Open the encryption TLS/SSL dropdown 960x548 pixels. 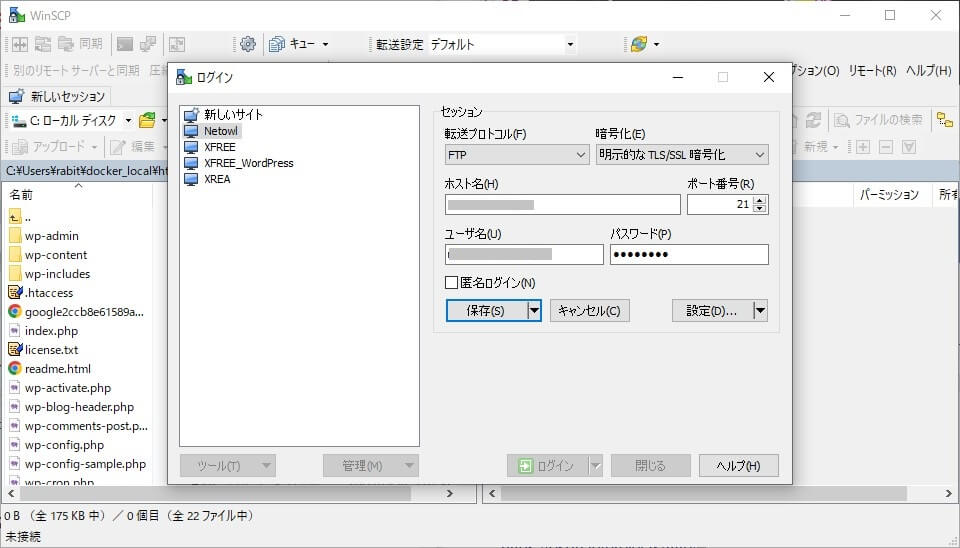pyautogui.click(x=681, y=155)
